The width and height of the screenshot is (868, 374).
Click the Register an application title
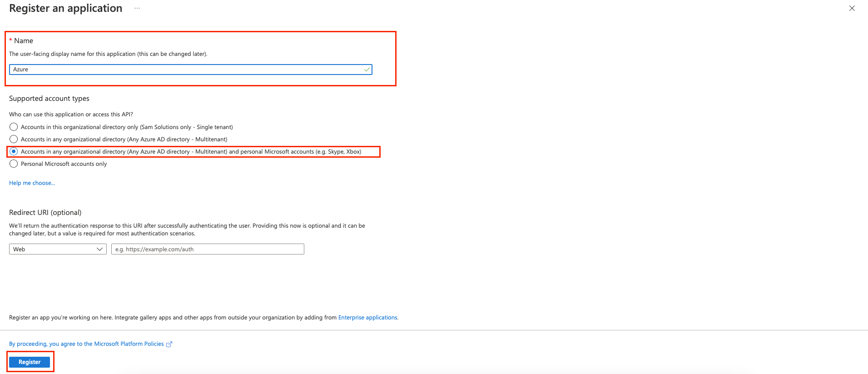pyautogui.click(x=66, y=8)
